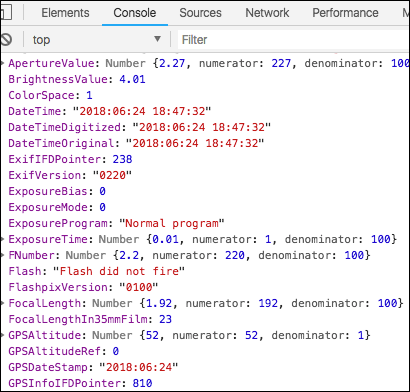Click the Flash property name
Image resolution: width=410 pixels, height=392 pixels.
pos(25,271)
